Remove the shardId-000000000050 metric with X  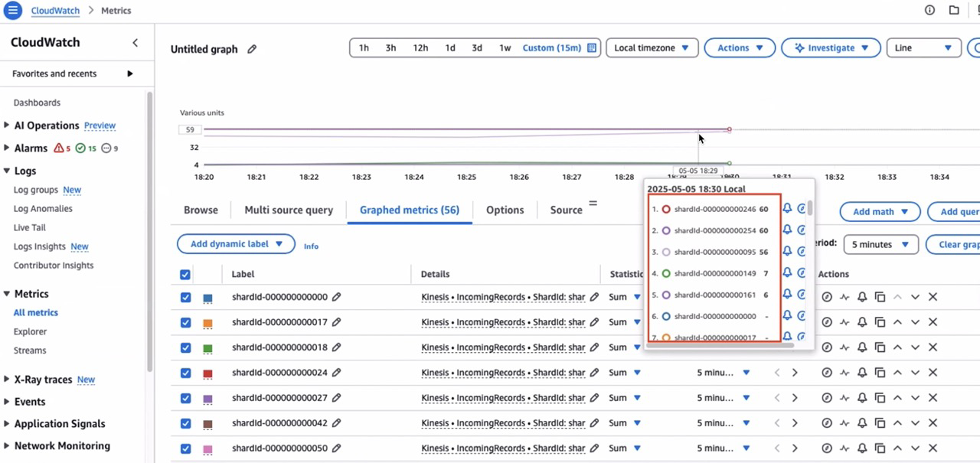(x=933, y=448)
